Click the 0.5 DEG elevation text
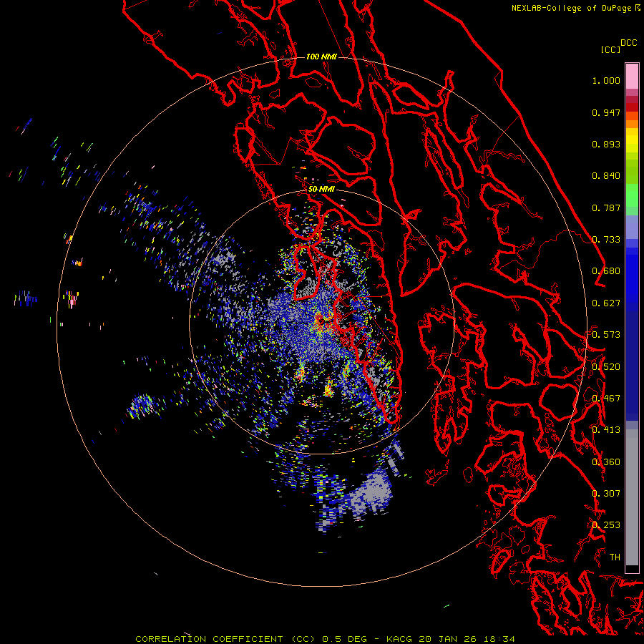Screen dimensions: 644x644 343,639
